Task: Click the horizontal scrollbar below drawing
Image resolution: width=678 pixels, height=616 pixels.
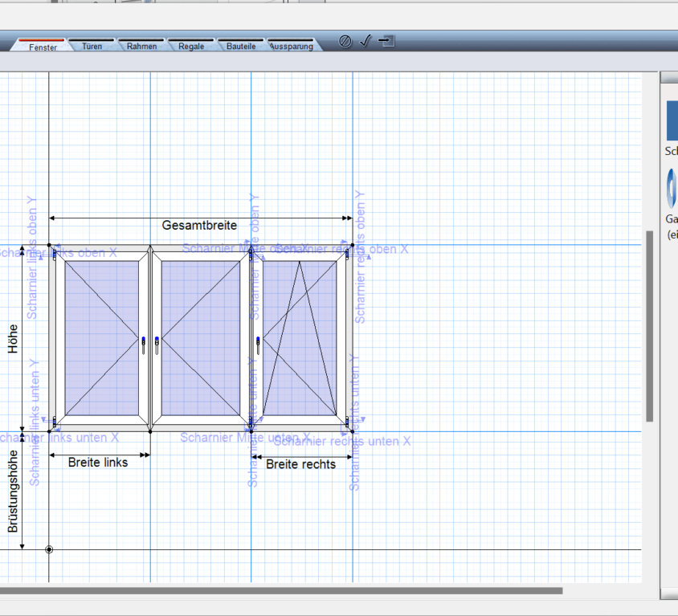Action: tap(281, 590)
